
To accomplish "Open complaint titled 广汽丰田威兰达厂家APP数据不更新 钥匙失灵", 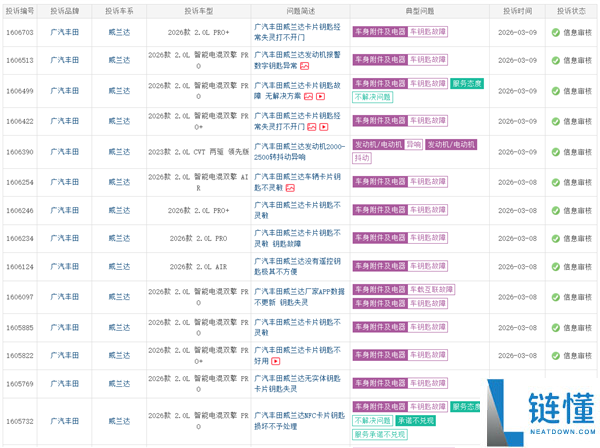I will (300, 297).
